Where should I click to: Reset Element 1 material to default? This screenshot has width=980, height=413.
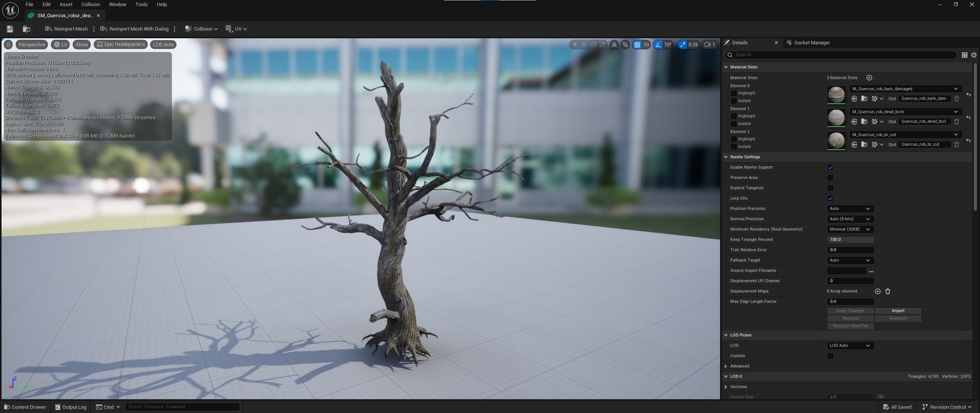pyautogui.click(x=968, y=118)
